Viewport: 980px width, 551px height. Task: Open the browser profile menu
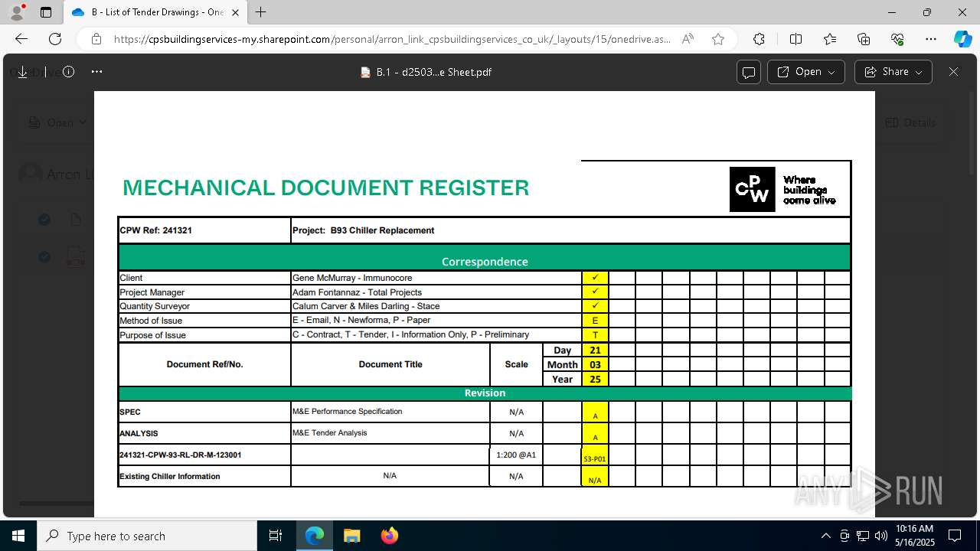click(17, 12)
